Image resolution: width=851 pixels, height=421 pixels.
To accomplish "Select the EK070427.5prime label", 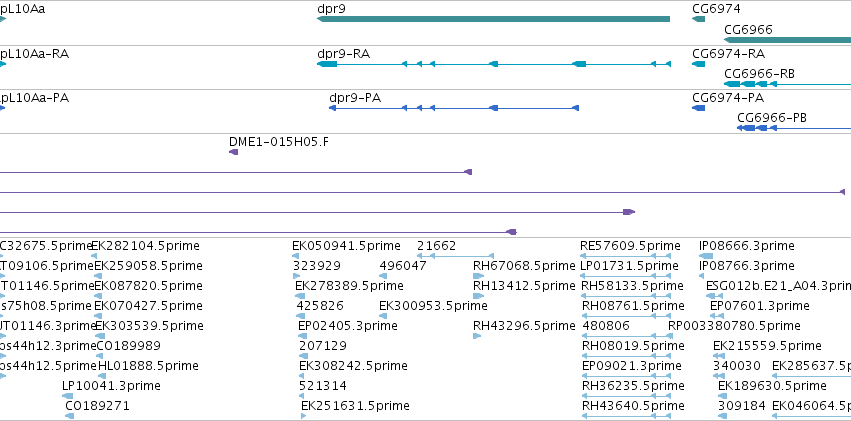I will (x=149, y=305).
